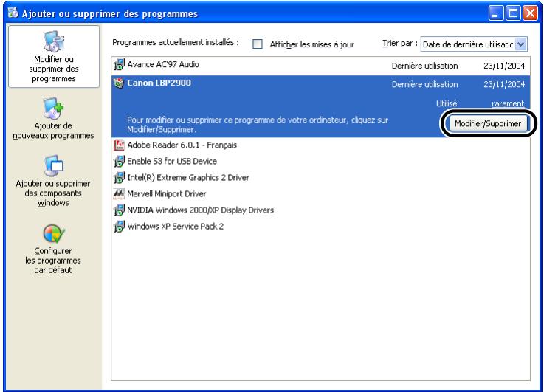The image size is (544, 392).
Task: Click the title bar window icon
Action: (x=13, y=13)
